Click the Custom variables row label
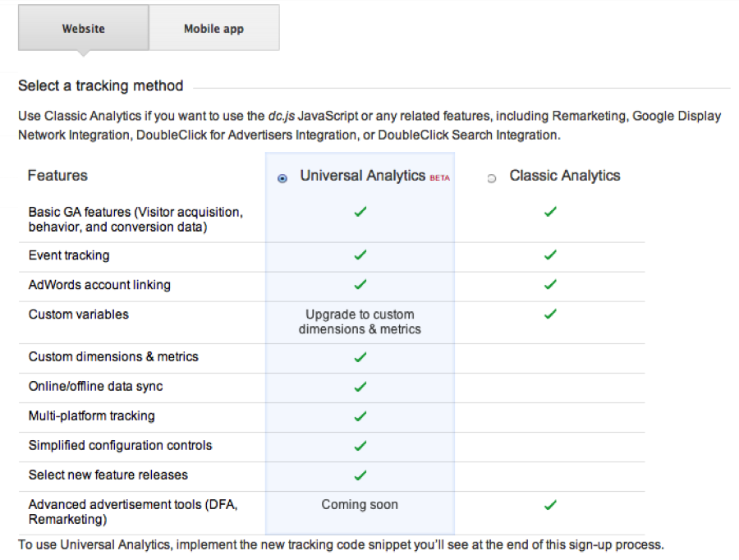The height and width of the screenshot is (560, 739). pyautogui.click(x=78, y=314)
